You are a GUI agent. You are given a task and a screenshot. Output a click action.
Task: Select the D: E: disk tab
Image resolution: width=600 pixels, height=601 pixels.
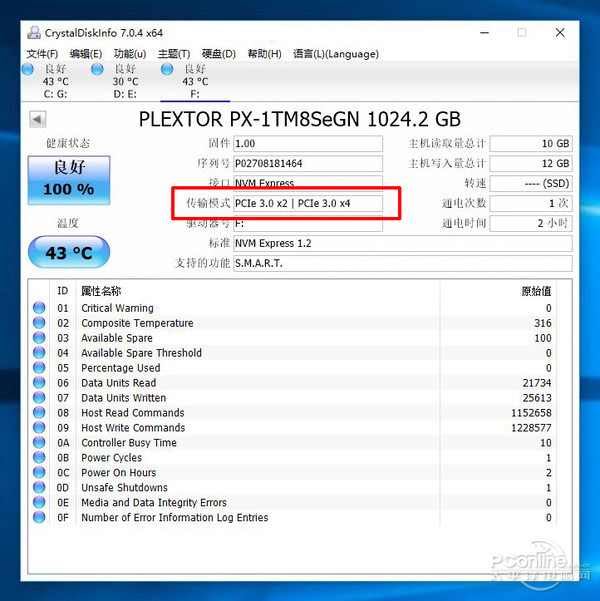[x=125, y=81]
